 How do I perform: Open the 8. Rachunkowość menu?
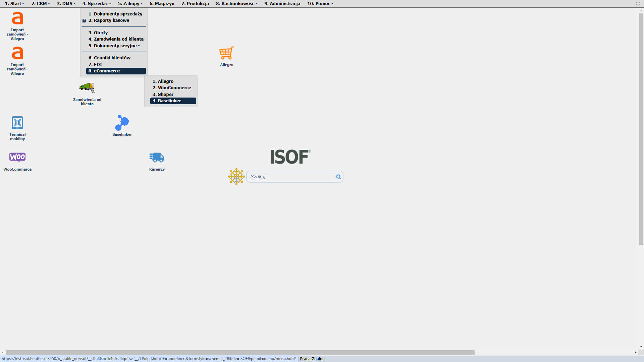tap(237, 4)
